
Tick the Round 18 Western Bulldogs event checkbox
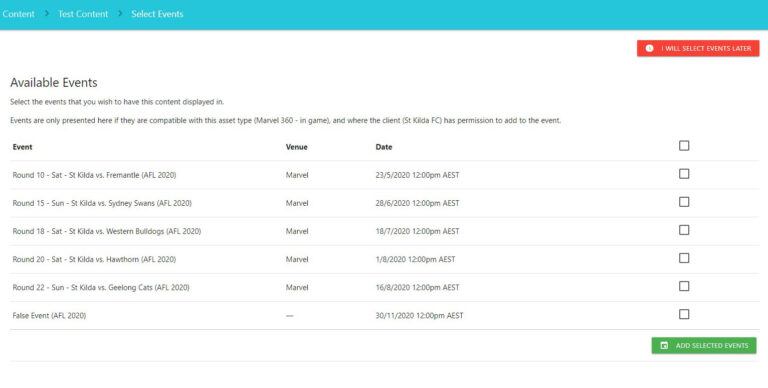click(684, 230)
